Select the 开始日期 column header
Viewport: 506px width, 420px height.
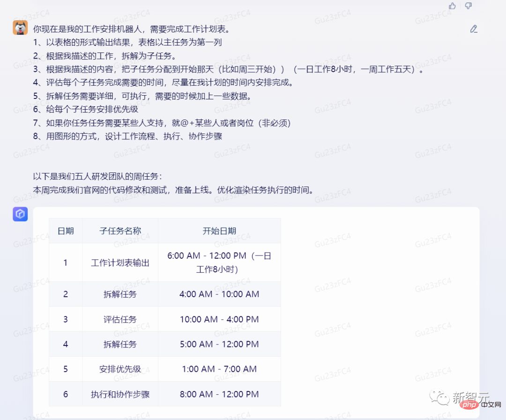[219, 231]
